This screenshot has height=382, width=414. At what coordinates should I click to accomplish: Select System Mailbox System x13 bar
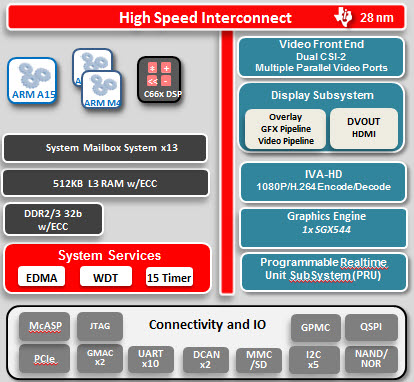click(105, 148)
